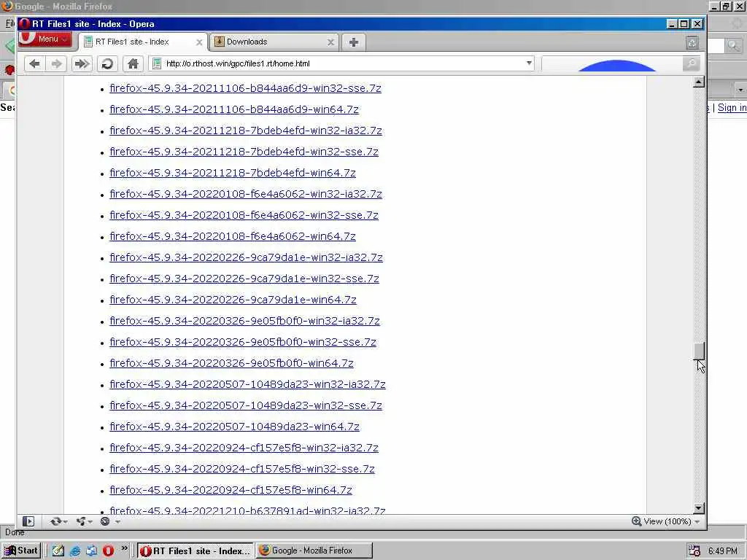
Task: Expand the zoom level dropdown arrow
Action: coord(697,522)
